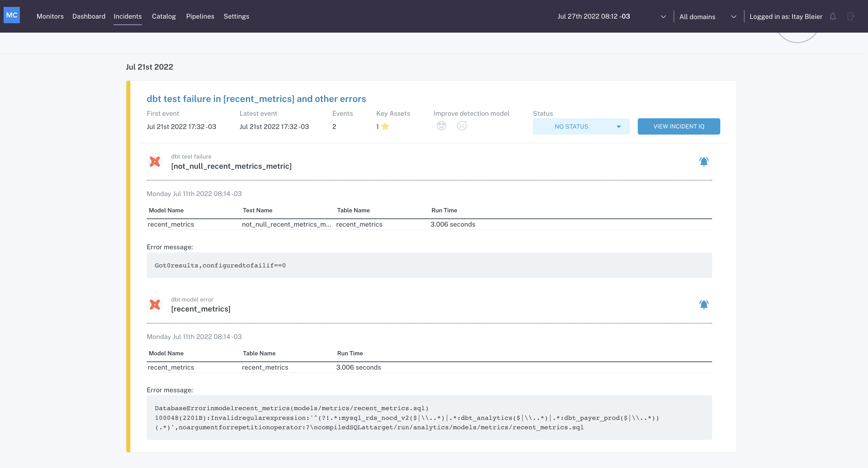Click the 'Jul 21st 2022' date heading

coord(150,67)
